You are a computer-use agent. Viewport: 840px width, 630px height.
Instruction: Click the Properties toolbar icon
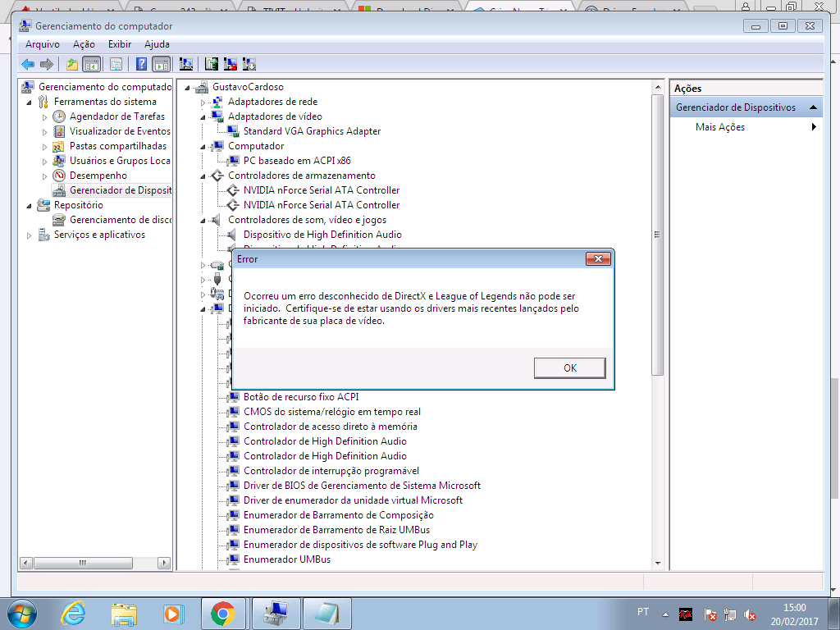(x=116, y=64)
